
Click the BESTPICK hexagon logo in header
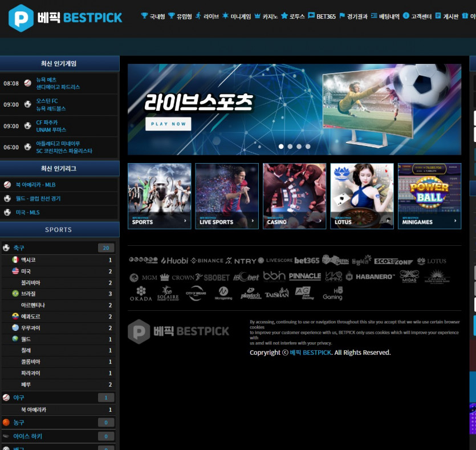click(x=21, y=18)
